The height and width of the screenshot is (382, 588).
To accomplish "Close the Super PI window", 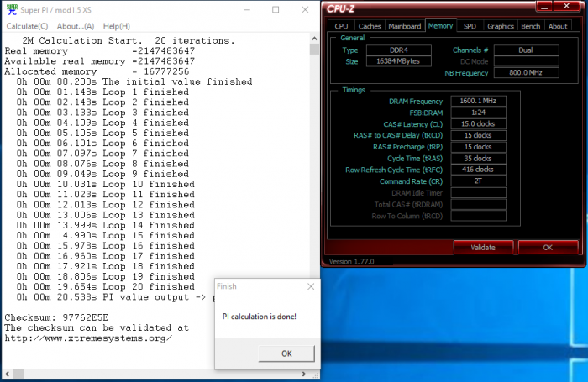I will pos(305,10).
